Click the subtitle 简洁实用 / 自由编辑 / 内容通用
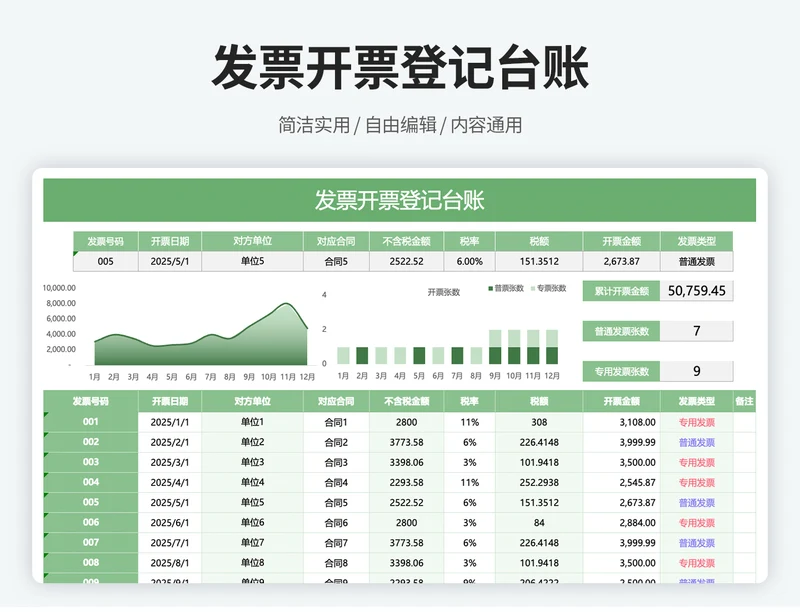This screenshot has width=800, height=616. click(400, 125)
